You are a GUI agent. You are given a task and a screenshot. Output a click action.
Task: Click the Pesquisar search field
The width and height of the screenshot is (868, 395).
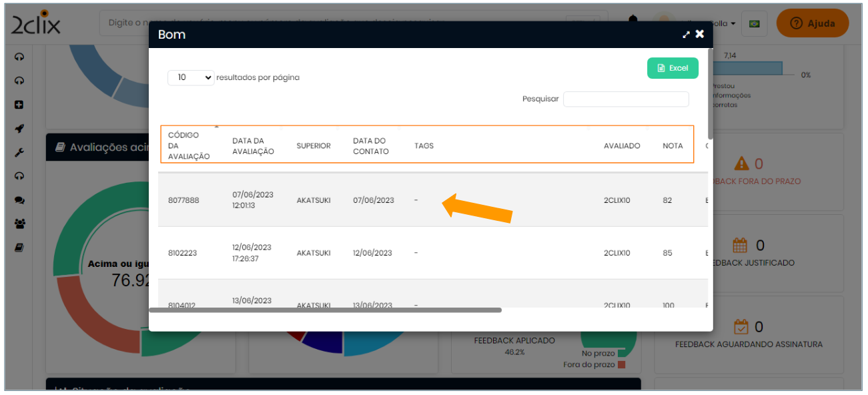626,99
